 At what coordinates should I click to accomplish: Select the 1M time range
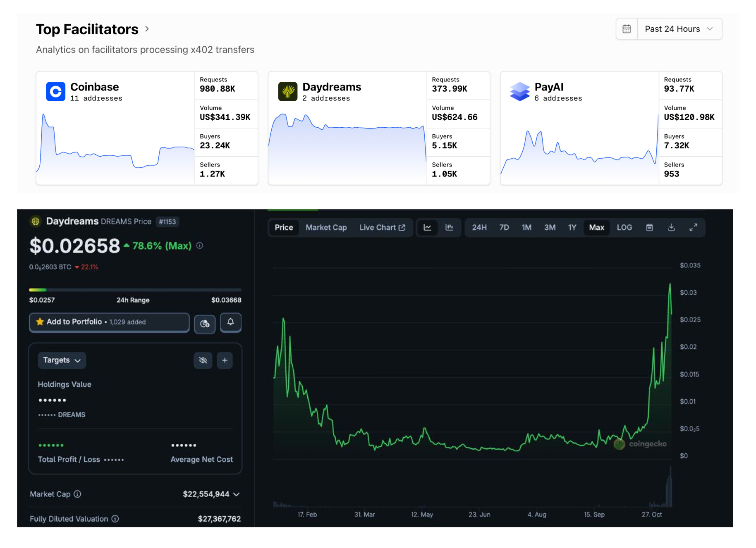click(x=526, y=227)
